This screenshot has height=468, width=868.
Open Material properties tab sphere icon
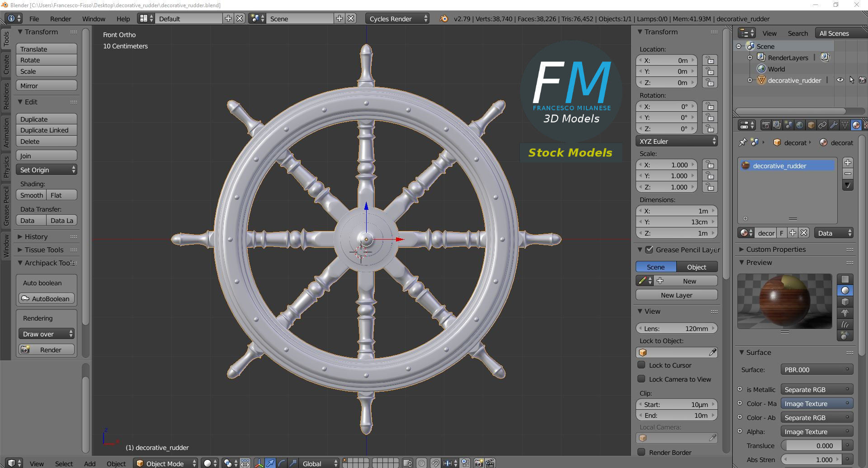point(856,125)
